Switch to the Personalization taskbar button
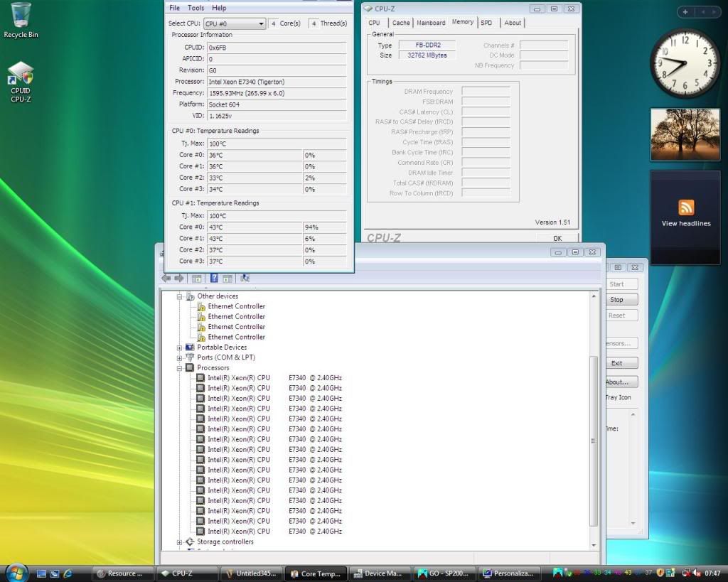 coord(508,573)
